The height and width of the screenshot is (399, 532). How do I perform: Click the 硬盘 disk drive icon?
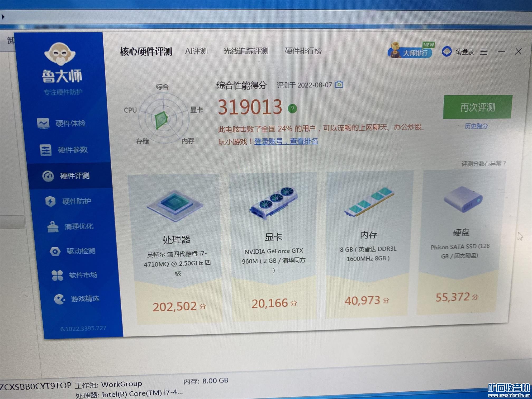(x=463, y=199)
